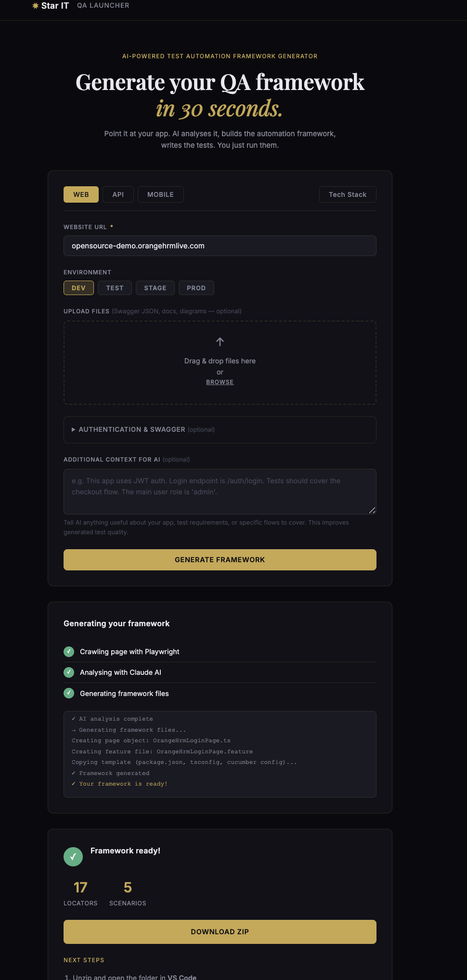Select the DEV environment option
This screenshot has width=467, height=980.
click(x=78, y=288)
